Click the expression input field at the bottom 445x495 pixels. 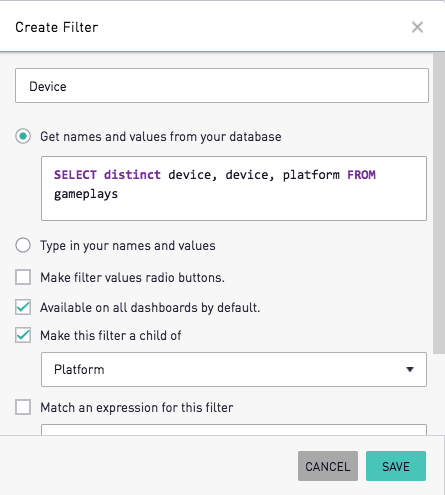coord(234,430)
